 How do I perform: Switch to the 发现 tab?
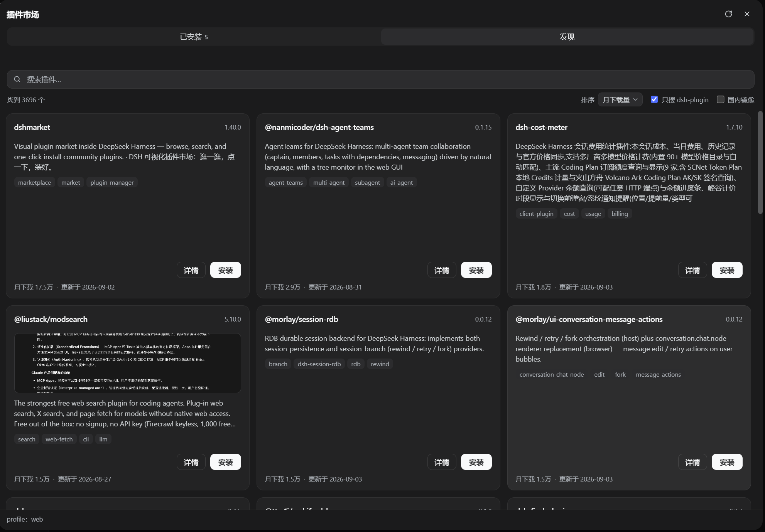(x=567, y=37)
